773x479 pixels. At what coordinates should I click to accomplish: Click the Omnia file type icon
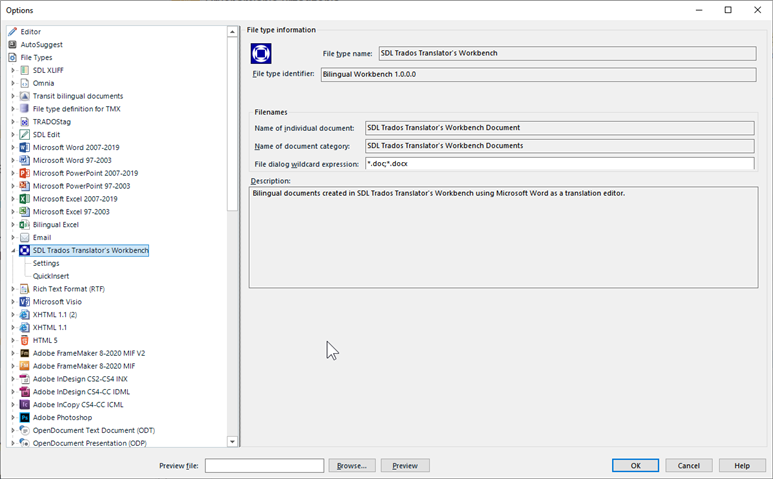24,83
